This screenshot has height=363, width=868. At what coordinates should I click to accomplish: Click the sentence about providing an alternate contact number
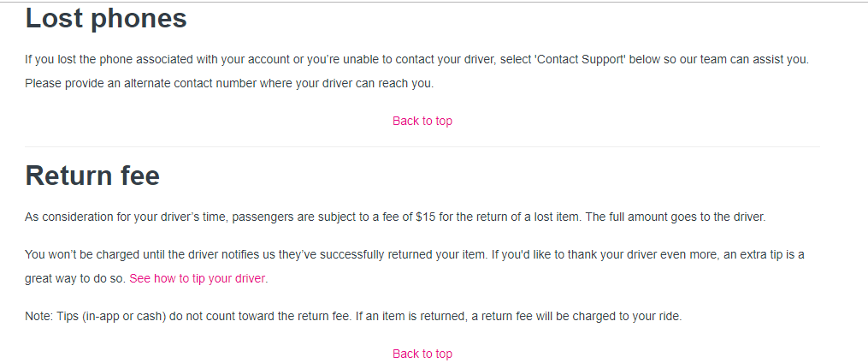[x=229, y=83]
